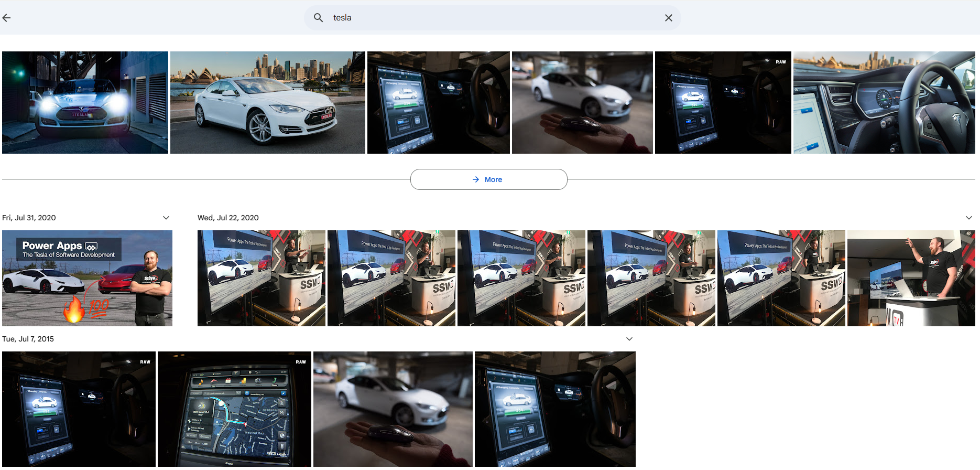Collapse the Fri, Jul 31, 2020 section
Image resolution: width=980 pixels, height=470 pixels.
point(166,218)
